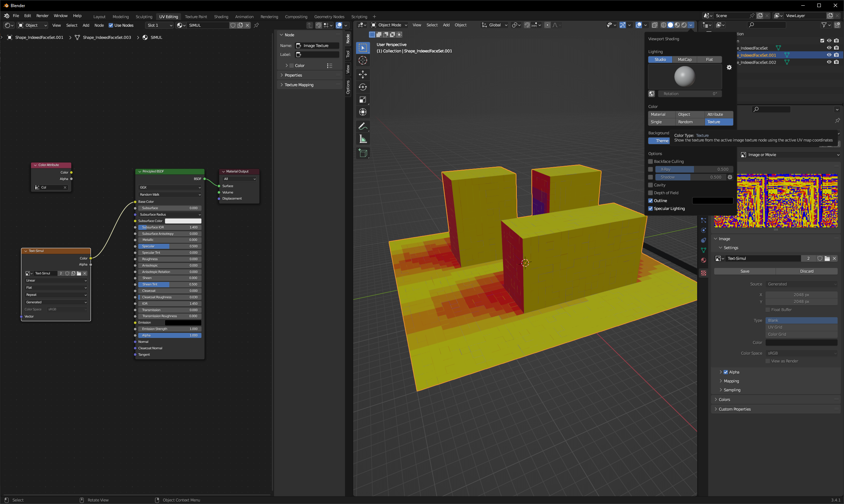This screenshot has width=844, height=504.
Task: Toggle Use Nodes checkbox
Action: pyautogui.click(x=111, y=25)
